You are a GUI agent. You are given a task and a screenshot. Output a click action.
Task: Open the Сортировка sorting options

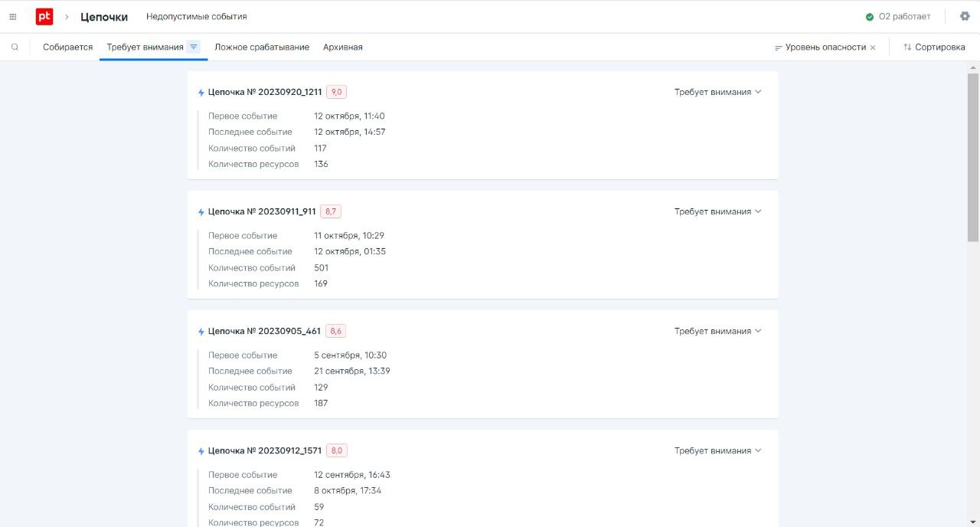934,47
